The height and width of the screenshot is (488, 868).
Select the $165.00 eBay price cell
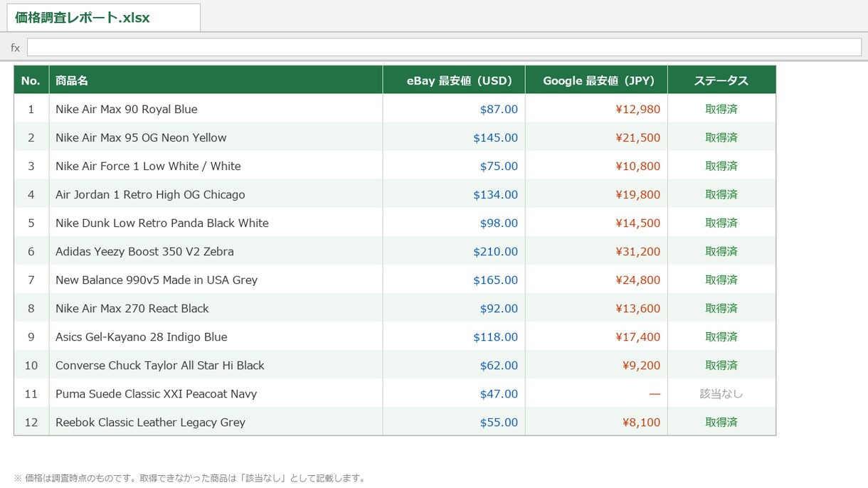tap(454, 280)
